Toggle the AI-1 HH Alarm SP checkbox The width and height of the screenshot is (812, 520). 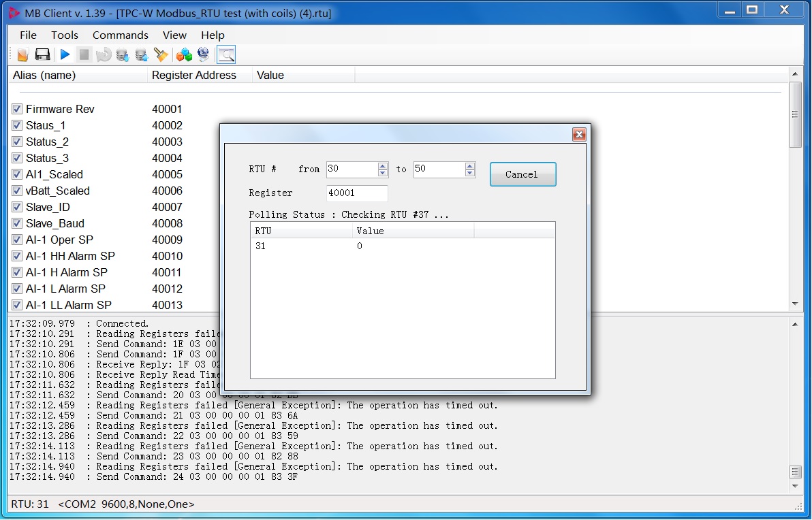point(17,256)
